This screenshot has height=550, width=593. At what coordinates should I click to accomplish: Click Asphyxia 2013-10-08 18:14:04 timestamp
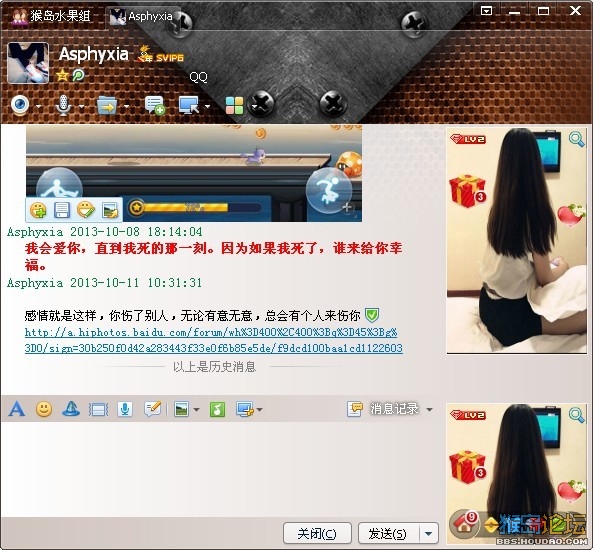click(x=104, y=231)
